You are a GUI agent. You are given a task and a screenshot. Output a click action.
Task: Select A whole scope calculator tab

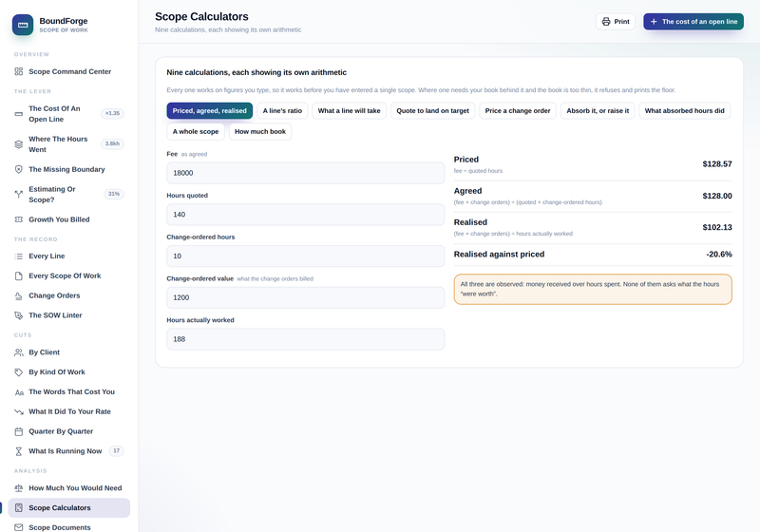(x=196, y=131)
